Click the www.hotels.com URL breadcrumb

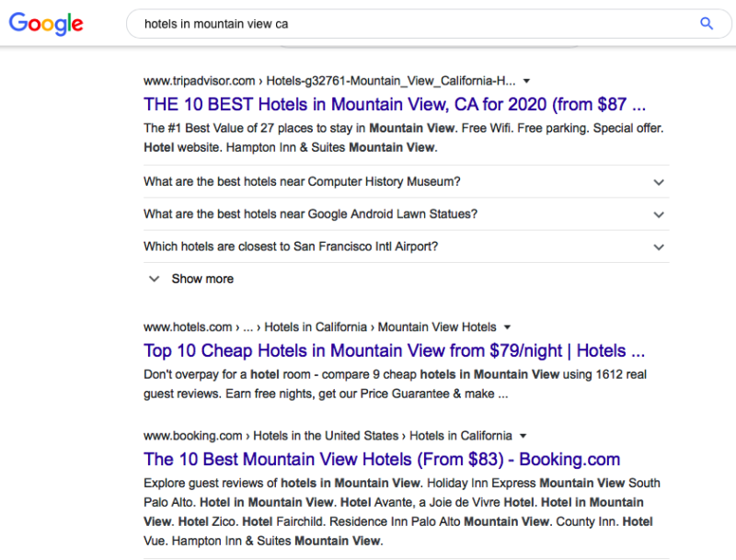(188, 326)
